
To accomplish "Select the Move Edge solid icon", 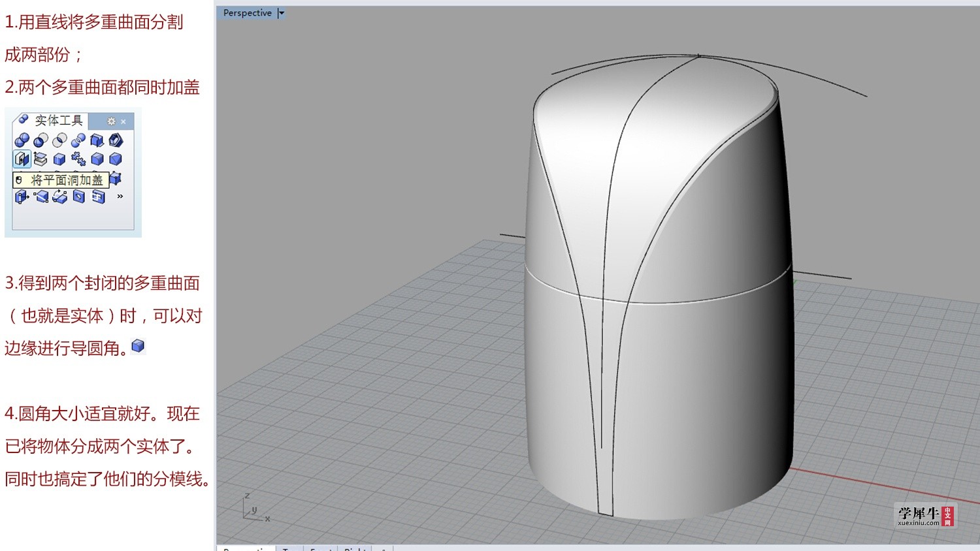I will pos(41,197).
